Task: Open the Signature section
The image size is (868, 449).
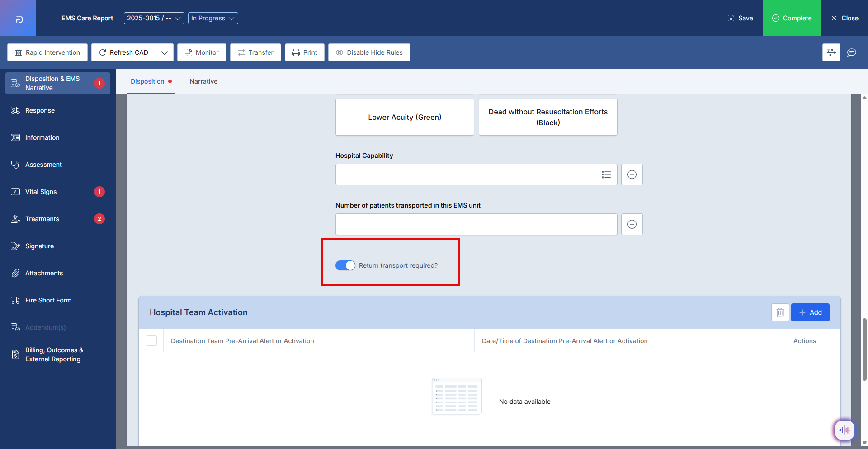Action: [58, 246]
